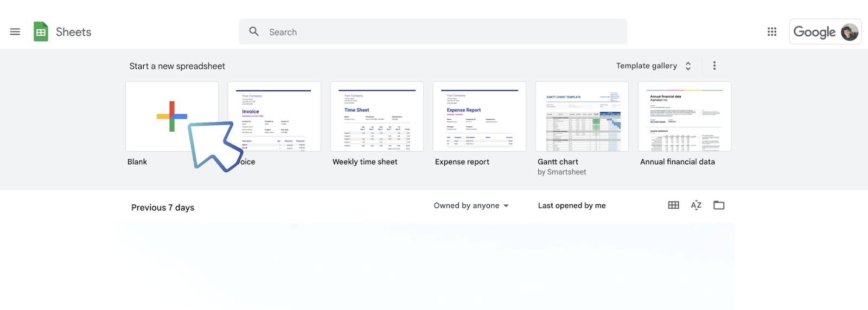The width and height of the screenshot is (868, 310).
Task: Click the Previous 7 days heading
Action: [x=163, y=208]
